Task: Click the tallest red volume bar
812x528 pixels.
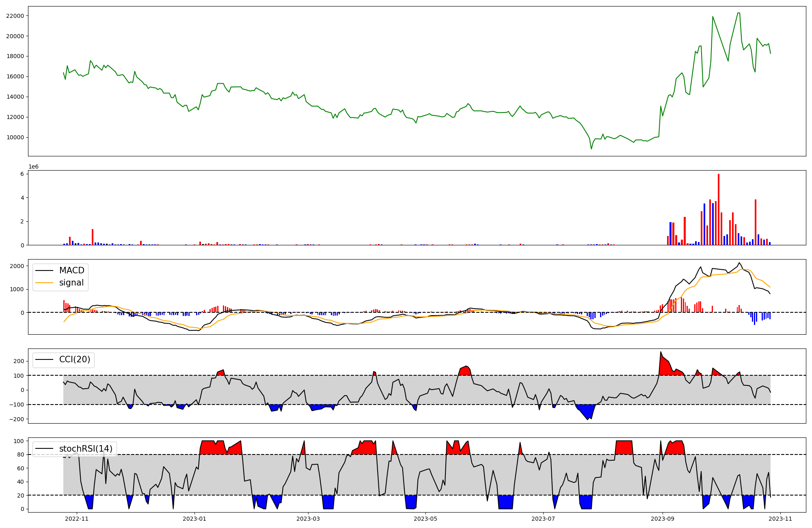Action: tap(718, 209)
